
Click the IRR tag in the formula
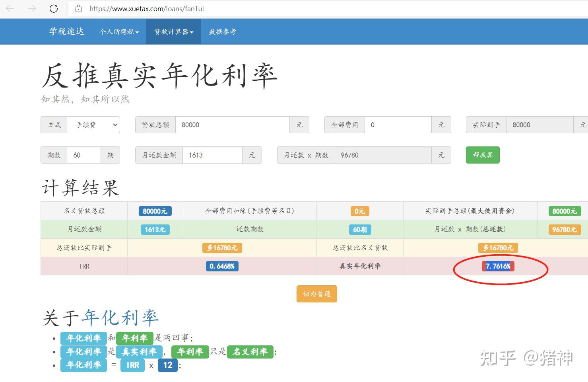tap(133, 365)
